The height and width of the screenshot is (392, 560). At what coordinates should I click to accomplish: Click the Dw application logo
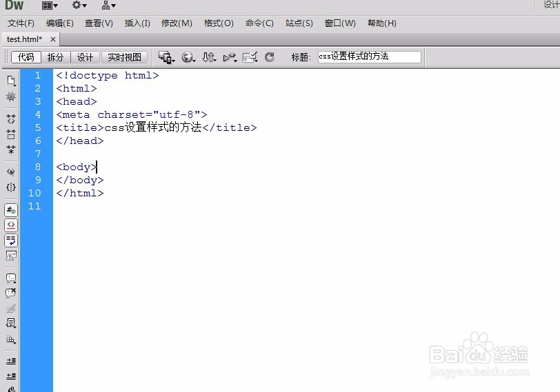pyautogui.click(x=14, y=6)
